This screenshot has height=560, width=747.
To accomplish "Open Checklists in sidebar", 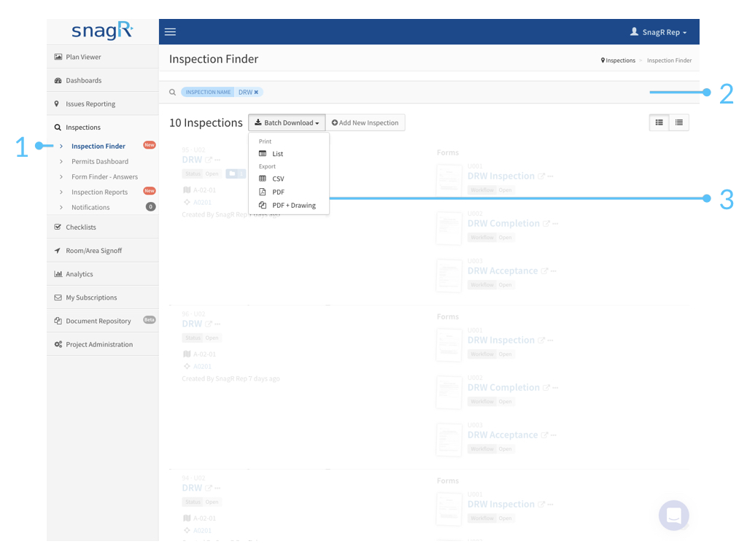I will click(x=103, y=227).
